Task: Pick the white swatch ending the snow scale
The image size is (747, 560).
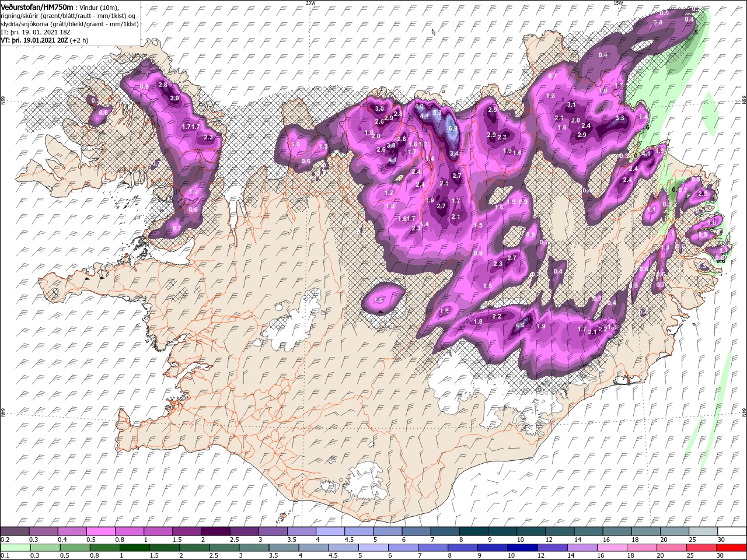Action: point(732,531)
